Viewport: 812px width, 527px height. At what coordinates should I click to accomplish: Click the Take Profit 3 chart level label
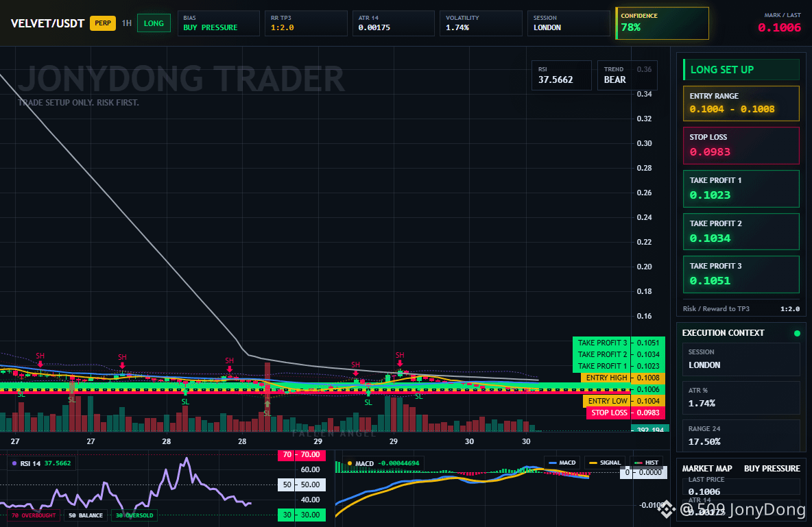click(x=601, y=343)
